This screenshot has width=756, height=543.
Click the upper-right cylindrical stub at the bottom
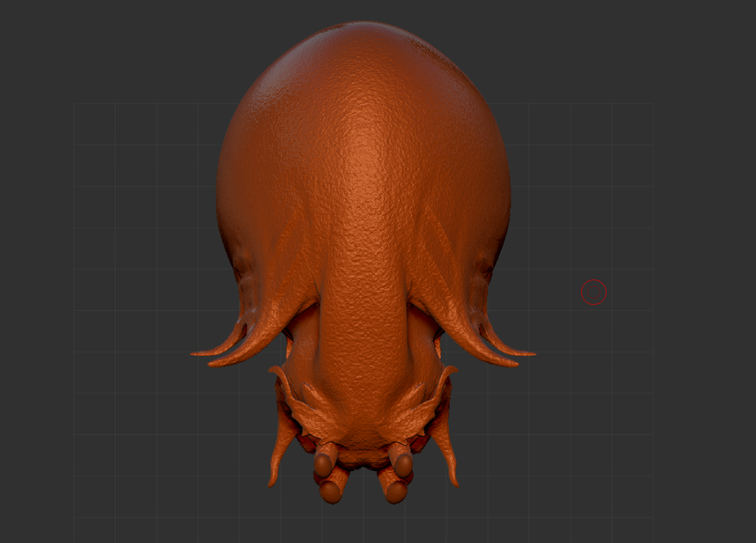400,461
